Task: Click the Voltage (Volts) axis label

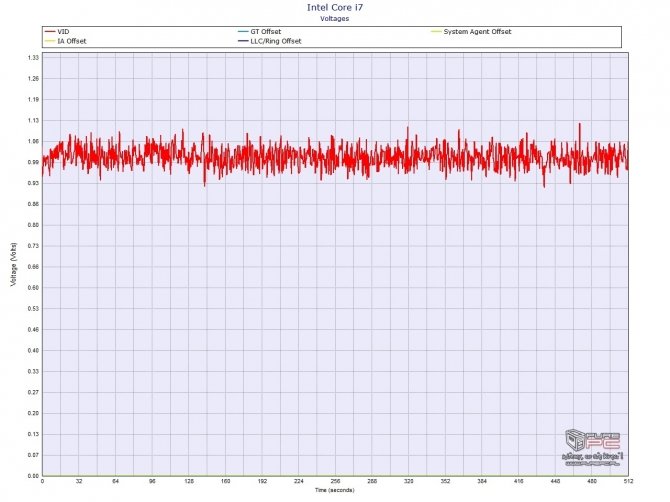Action: 14,264
